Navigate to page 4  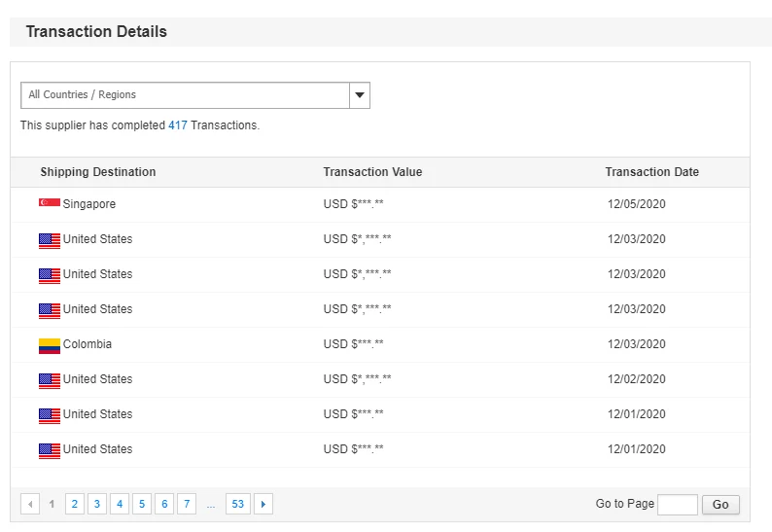tap(120, 504)
